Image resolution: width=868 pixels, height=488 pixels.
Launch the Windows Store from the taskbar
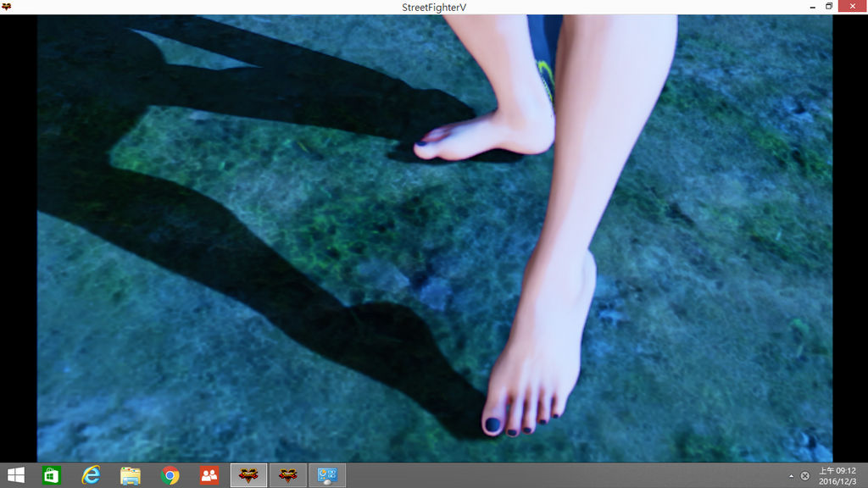(x=52, y=475)
